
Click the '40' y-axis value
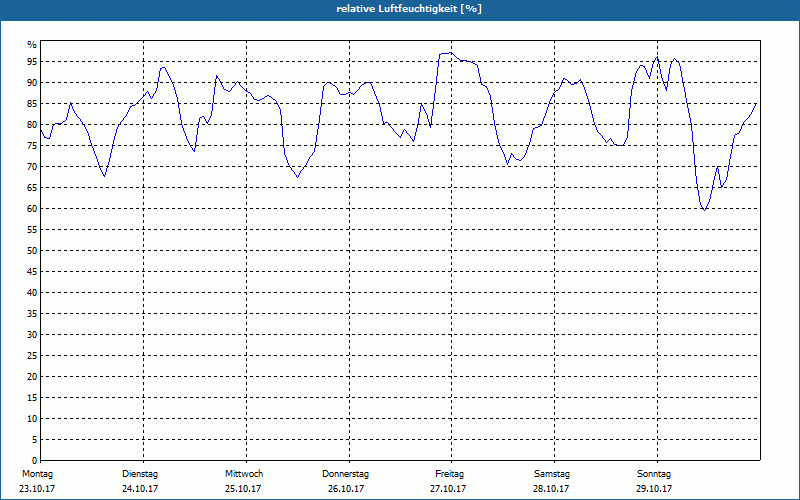[x=32, y=293]
